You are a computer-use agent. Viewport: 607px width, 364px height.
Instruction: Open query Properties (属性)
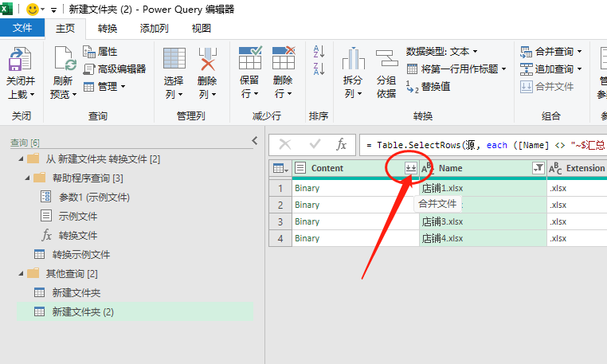(100, 52)
